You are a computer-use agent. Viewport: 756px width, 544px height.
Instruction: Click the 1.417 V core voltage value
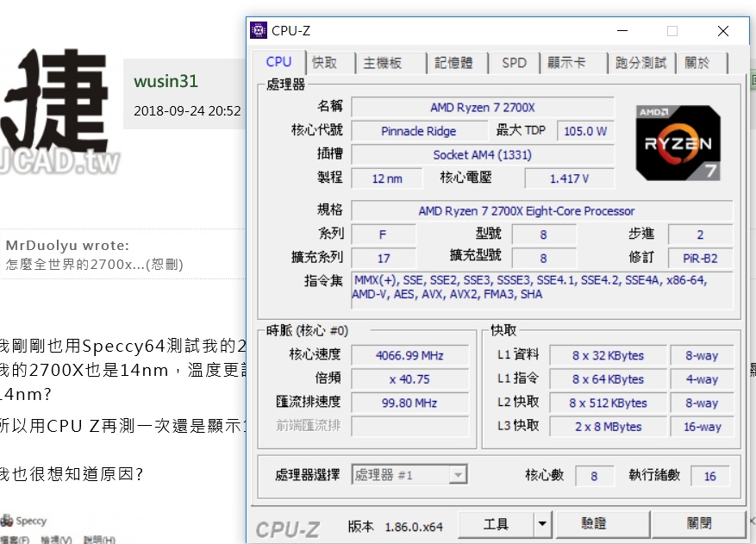click(570, 178)
